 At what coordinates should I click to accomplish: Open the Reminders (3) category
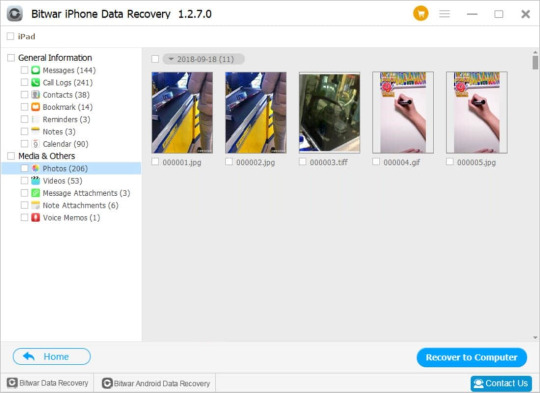coord(66,119)
